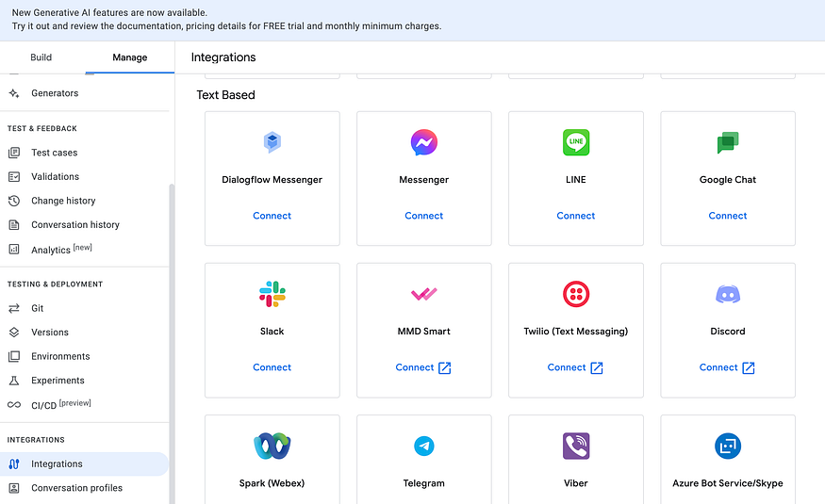Screen dimensions: 825x504
Task: Click the Slack logo icon
Action: (272, 294)
